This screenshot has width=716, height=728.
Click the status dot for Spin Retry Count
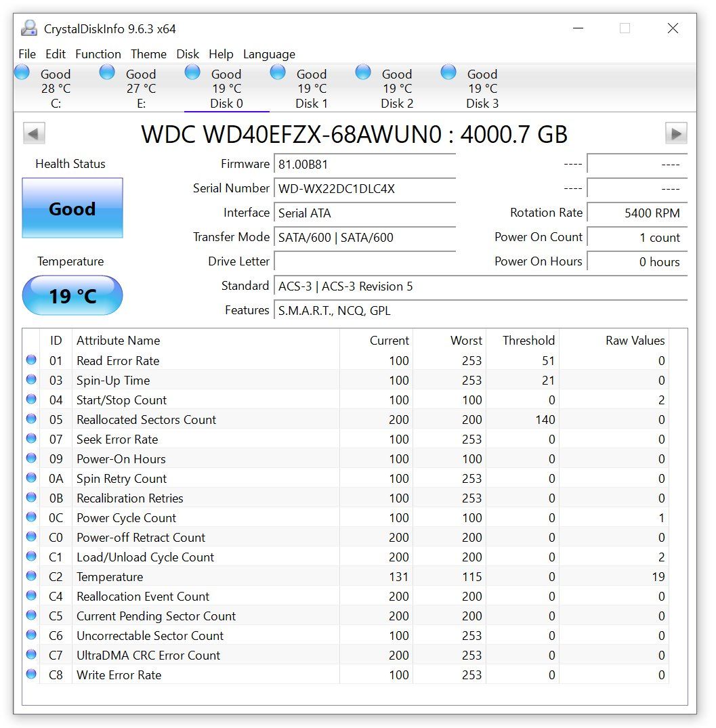(31, 477)
